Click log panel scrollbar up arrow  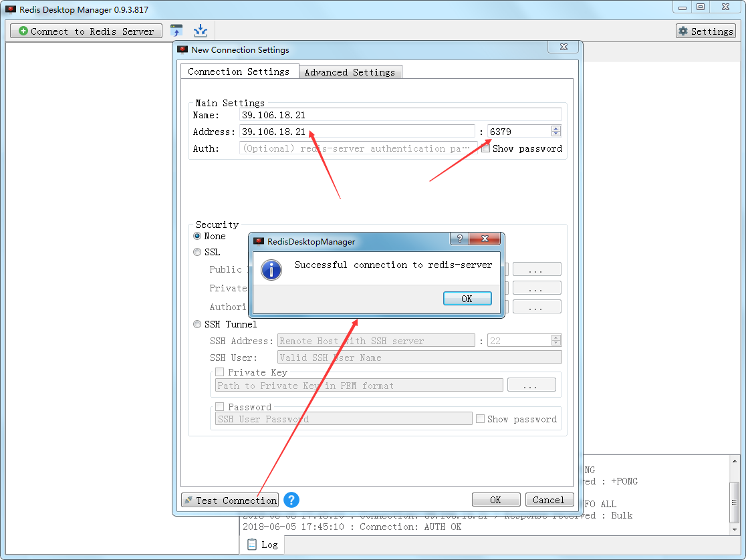[735, 461]
